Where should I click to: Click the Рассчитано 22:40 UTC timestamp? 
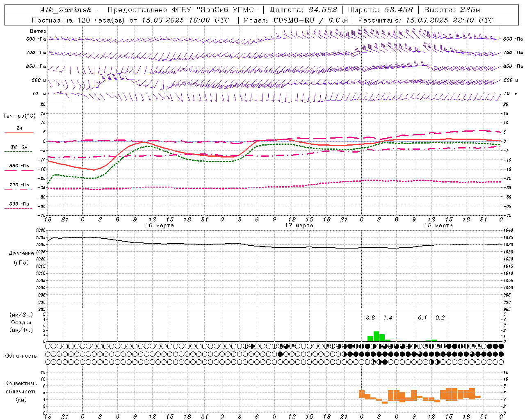point(450,20)
